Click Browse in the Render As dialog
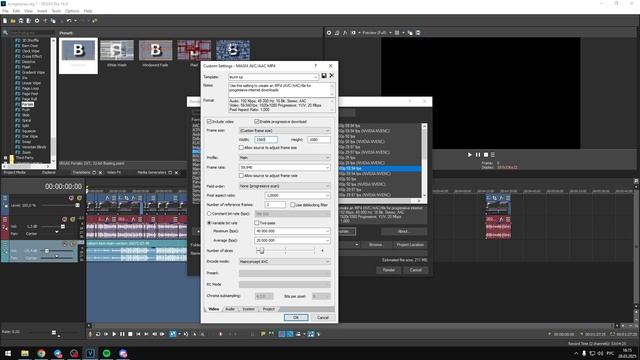Screen dimensions: 640x360 point(376,244)
